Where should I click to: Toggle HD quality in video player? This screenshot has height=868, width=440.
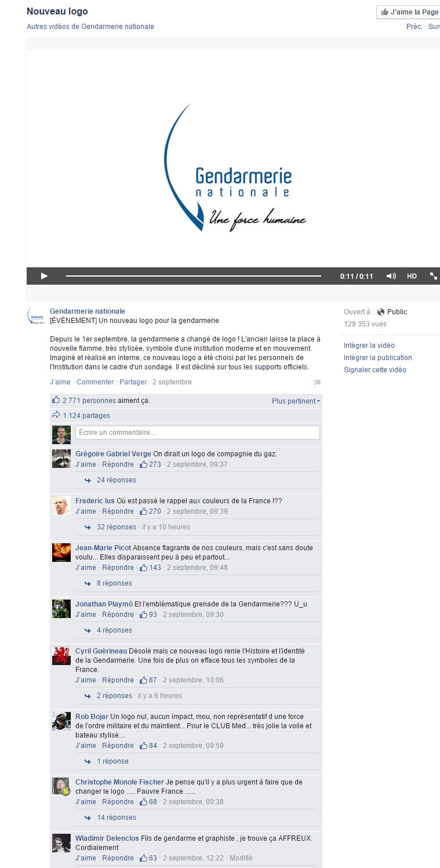point(412,276)
